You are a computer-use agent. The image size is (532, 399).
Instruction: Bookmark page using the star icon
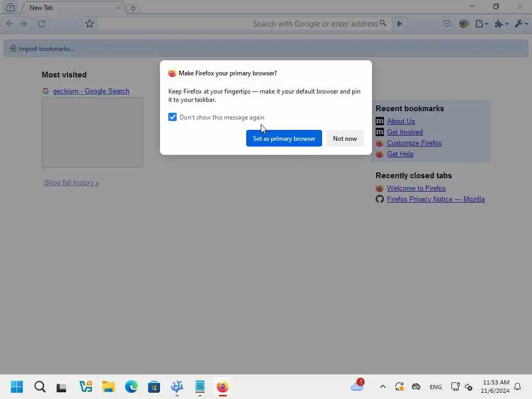[x=89, y=24]
